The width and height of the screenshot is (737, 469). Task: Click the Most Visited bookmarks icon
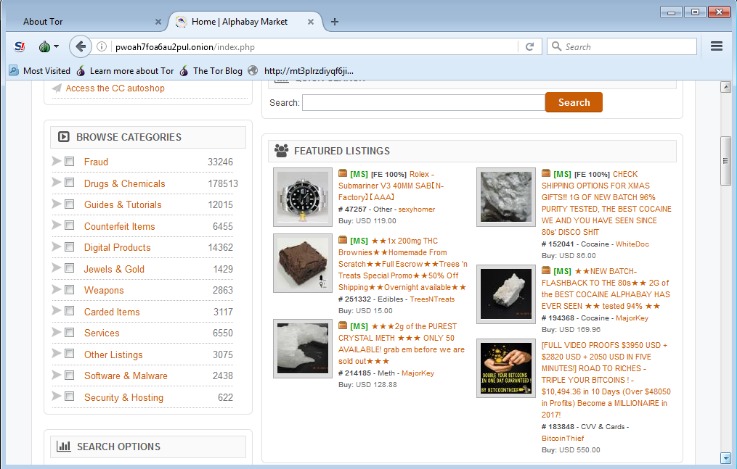tap(14, 70)
